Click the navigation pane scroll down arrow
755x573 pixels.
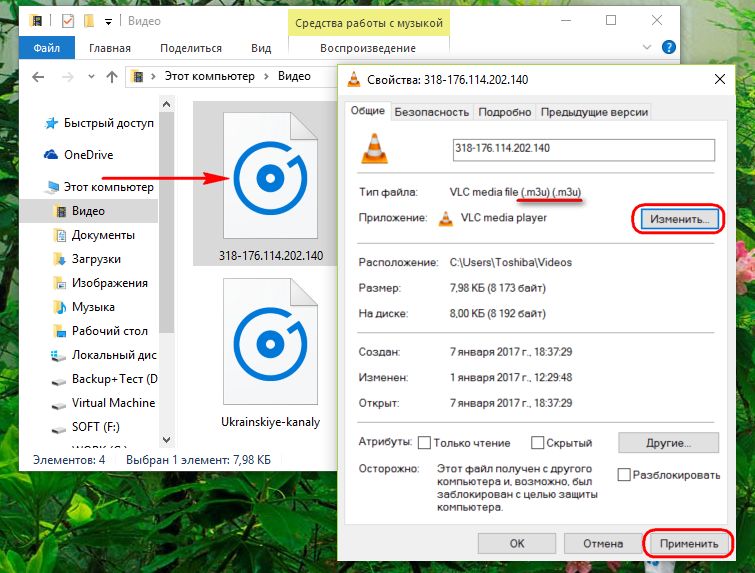[x=167, y=440]
